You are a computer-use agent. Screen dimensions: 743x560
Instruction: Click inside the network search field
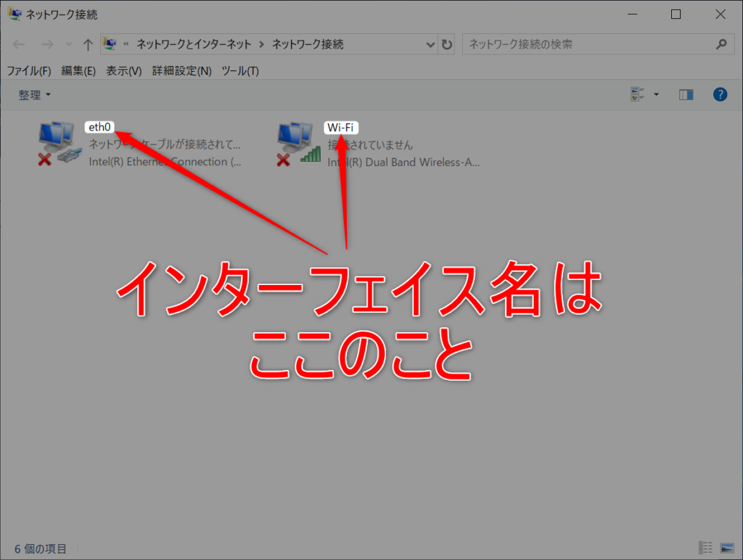580,44
